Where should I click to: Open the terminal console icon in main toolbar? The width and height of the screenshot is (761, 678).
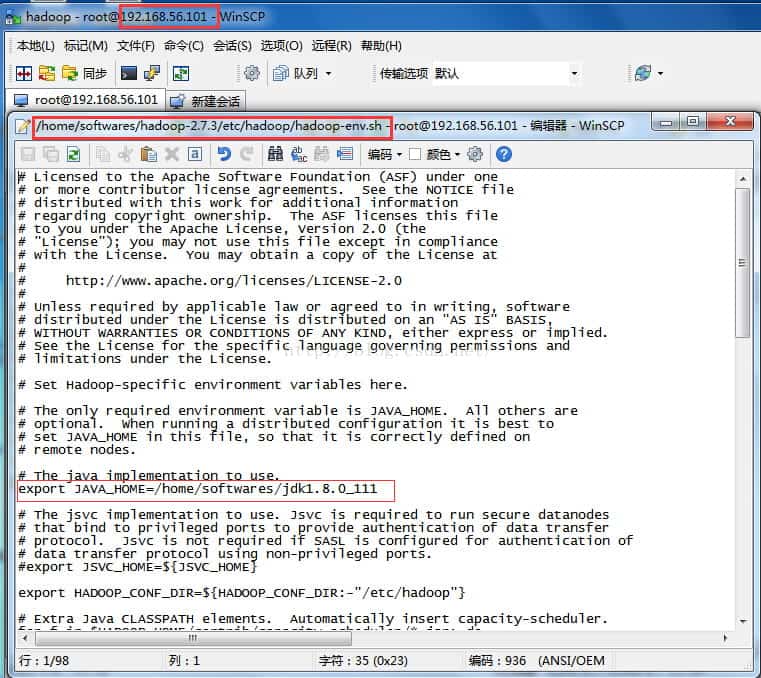(129, 73)
